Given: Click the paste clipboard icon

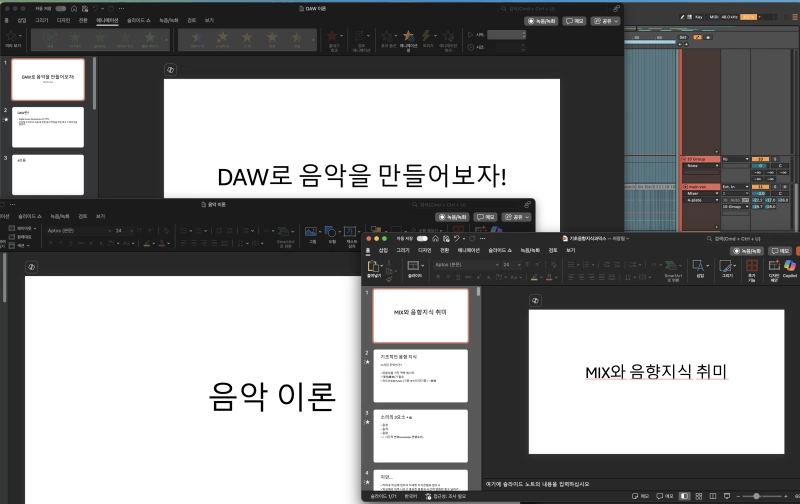Looking at the screenshot, I should (374, 266).
